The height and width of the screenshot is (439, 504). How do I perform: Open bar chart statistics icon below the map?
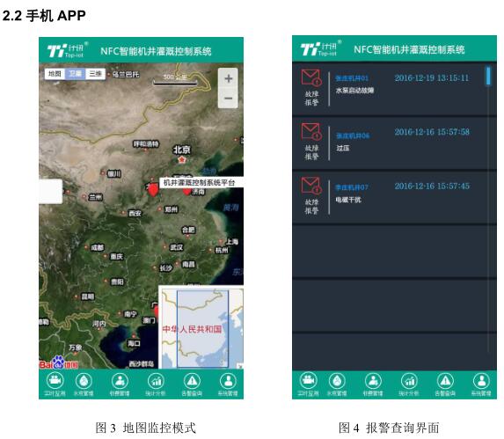[156, 381]
